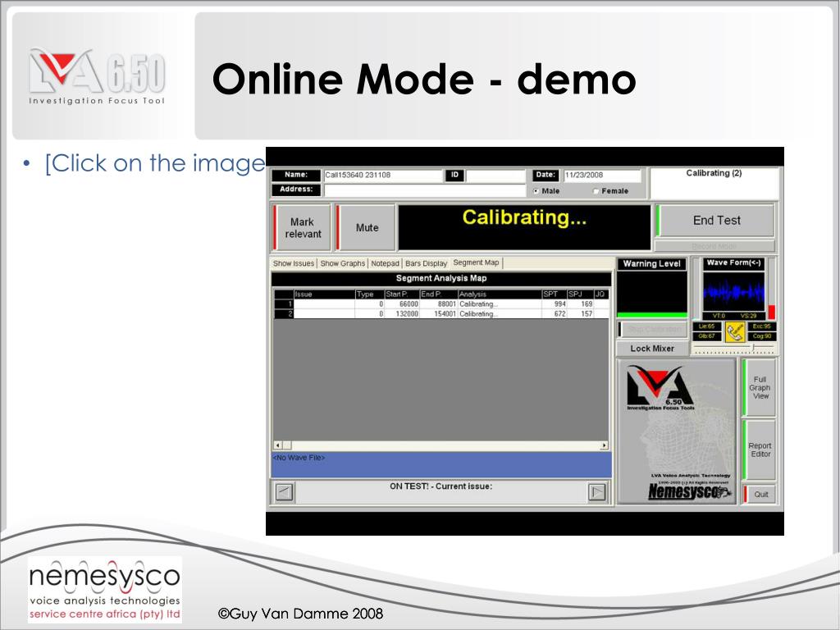Click the Analysis column header
This screenshot has height=630, width=840.
(x=500, y=294)
